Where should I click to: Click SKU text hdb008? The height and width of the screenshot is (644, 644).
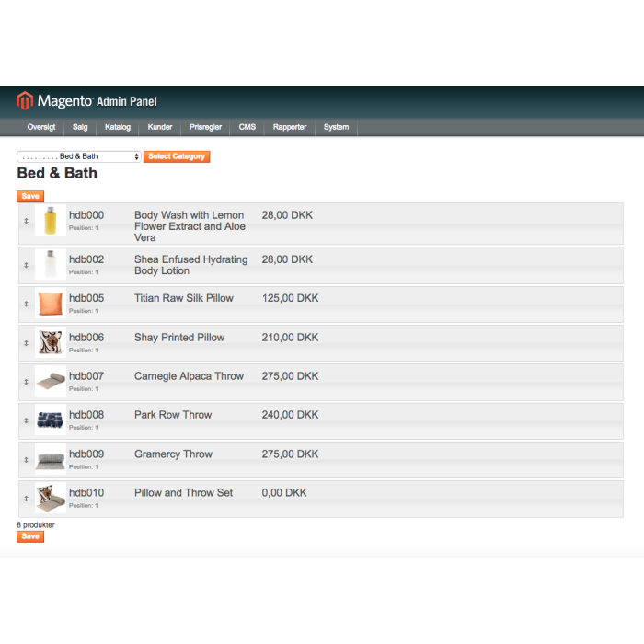pyautogui.click(x=86, y=415)
